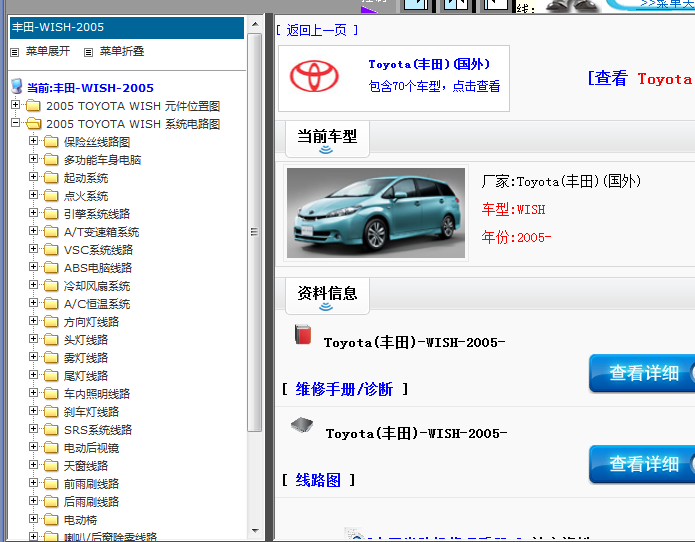The width and height of the screenshot is (695, 542).
Task: Select the 刹车灯线路 tree label
Action: [x=91, y=412]
